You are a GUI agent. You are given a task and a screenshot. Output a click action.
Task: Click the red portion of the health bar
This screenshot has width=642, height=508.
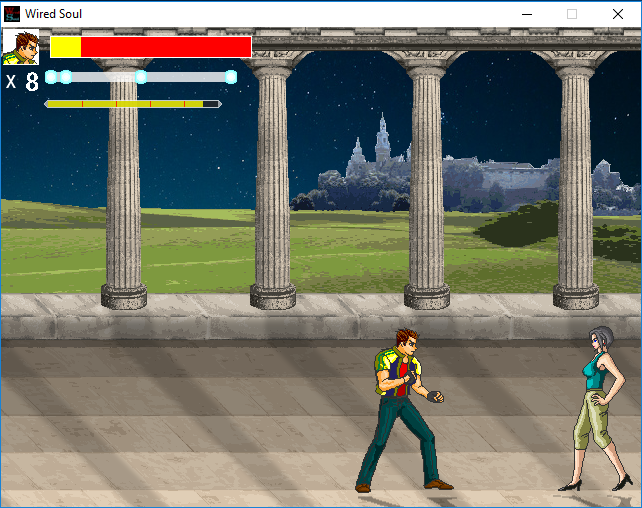click(x=165, y=47)
